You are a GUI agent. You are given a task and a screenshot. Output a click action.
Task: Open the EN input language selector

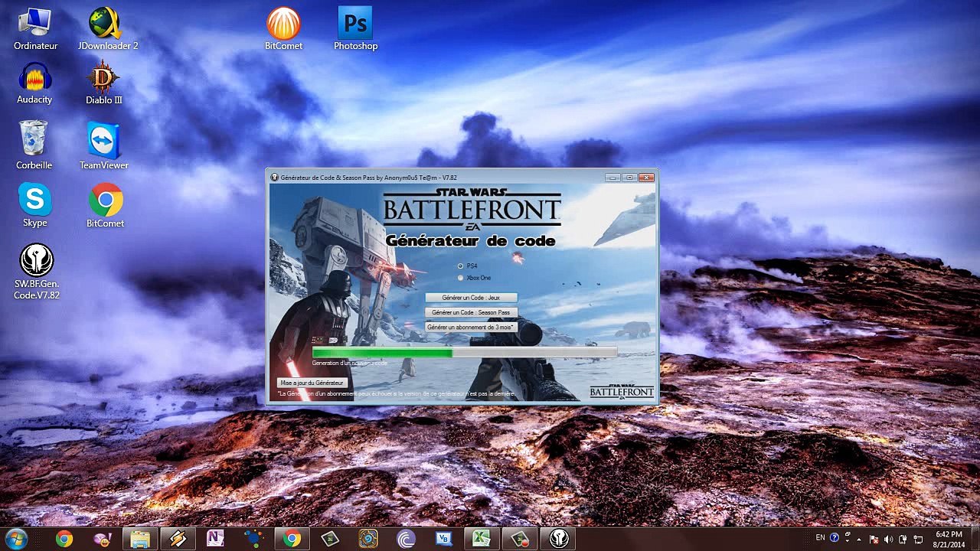tap(820, 538)
